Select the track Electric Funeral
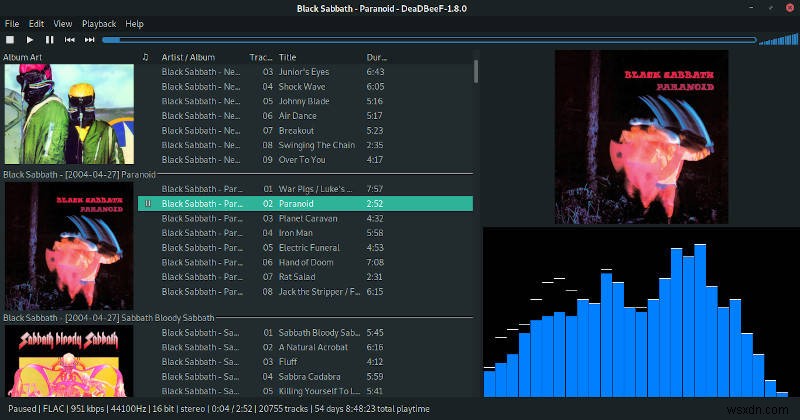The height and width of the screenshot is (420, 800). click(305, 248)
